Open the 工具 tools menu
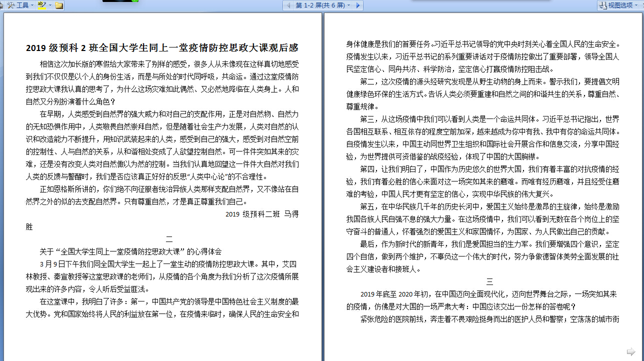 point(20,5)
